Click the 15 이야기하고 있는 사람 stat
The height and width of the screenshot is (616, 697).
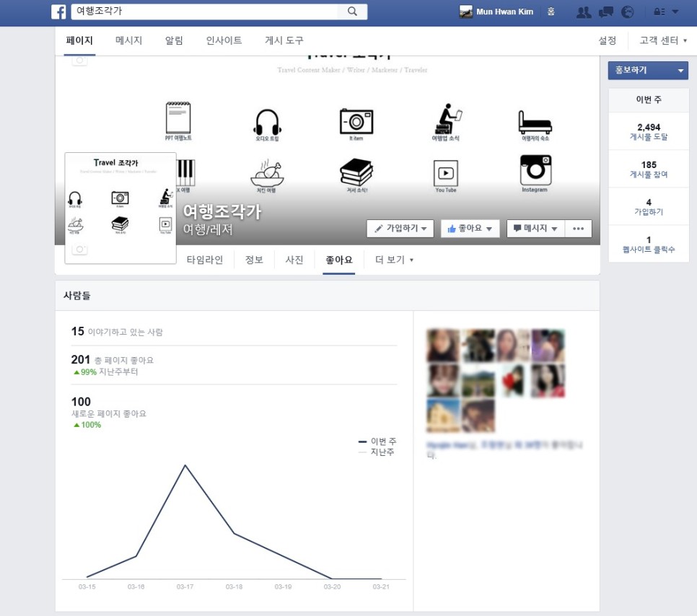tap(117, 332)
